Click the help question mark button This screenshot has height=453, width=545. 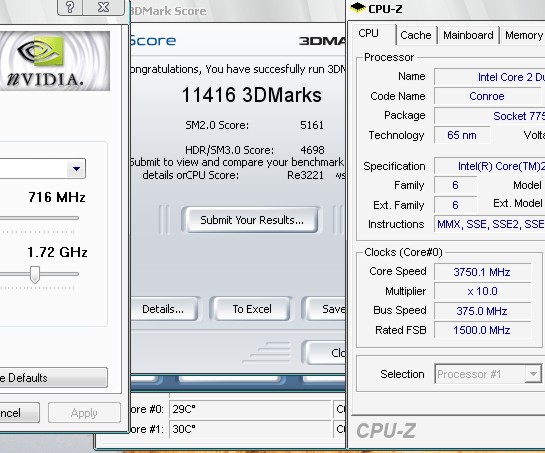coord(70,7)
